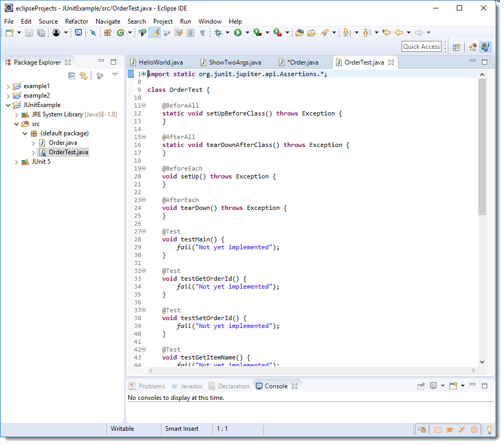The height and width of the screenshot is (445, 504).
Task: Click the Save All icon
Action: coord(41,33)
